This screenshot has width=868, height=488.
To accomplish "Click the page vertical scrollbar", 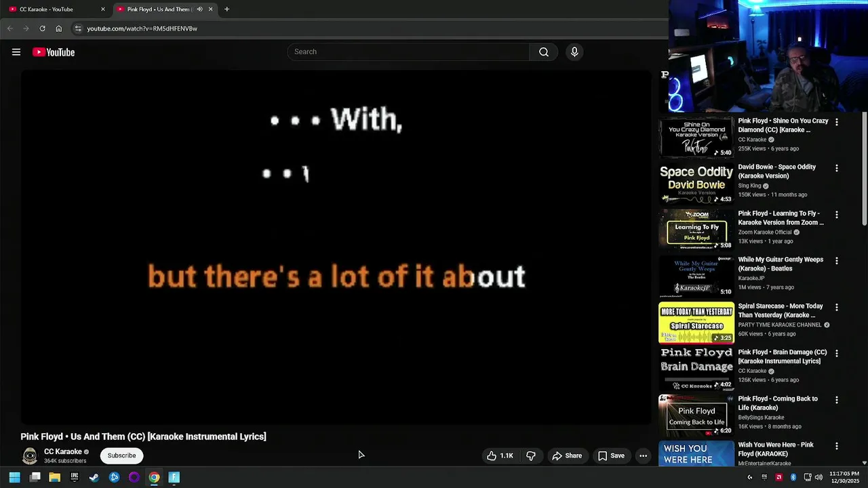I will pos(865,169).
